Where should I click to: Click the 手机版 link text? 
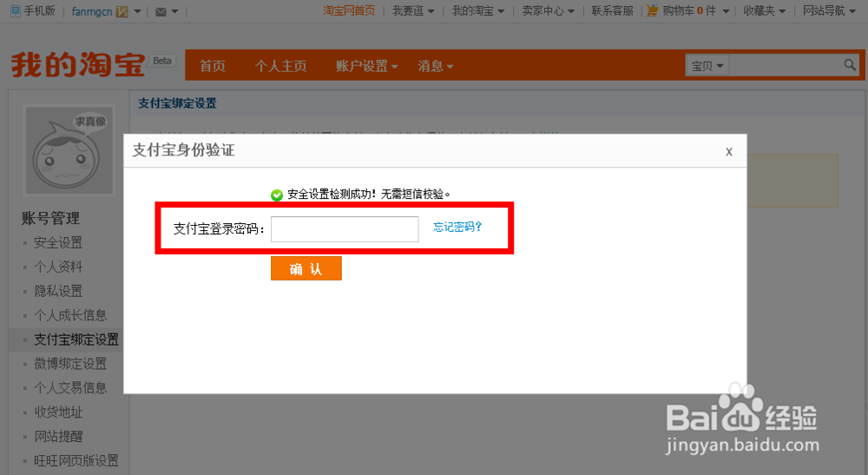coord(39,10)
